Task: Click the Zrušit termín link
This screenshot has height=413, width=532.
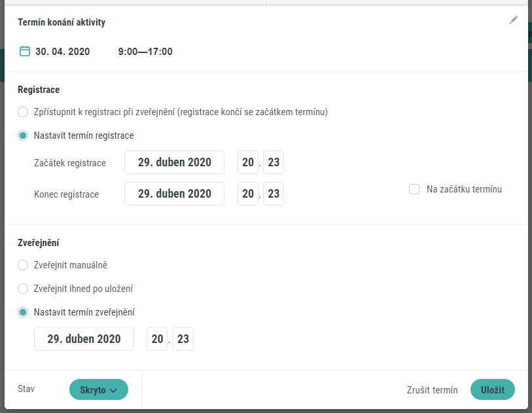Action: (x=433, y=390)
